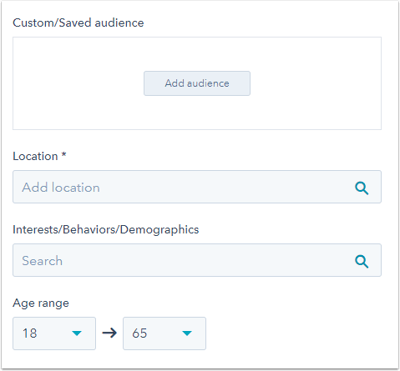This screenshot has height=371, width=400.
Task: Focus the Add location input field
Action: point(197,187)
